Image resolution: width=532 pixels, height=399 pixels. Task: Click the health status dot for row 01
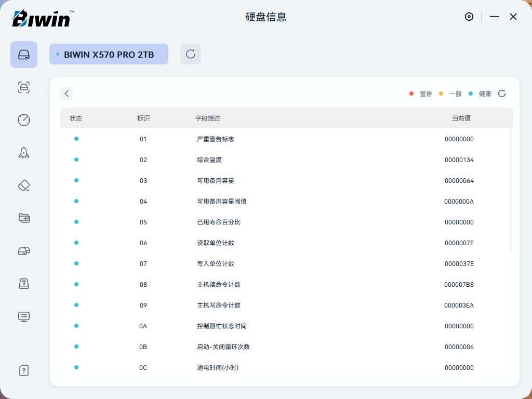click(76, 139)
